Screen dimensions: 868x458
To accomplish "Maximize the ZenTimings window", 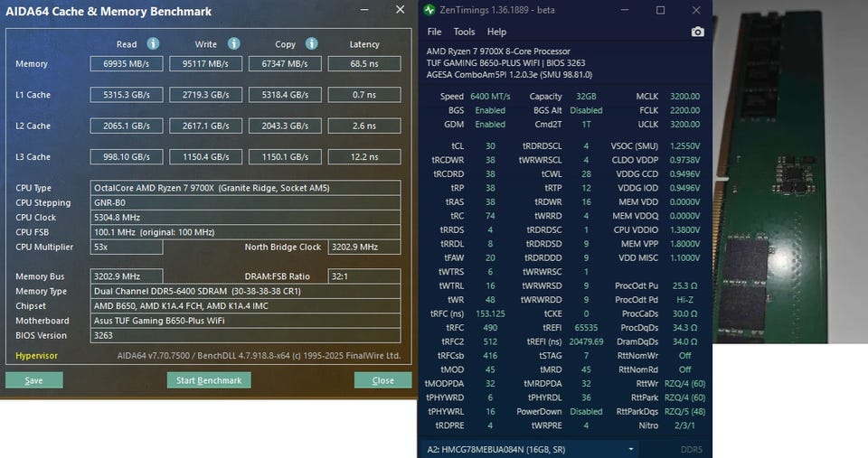I will tap(660, 10).
